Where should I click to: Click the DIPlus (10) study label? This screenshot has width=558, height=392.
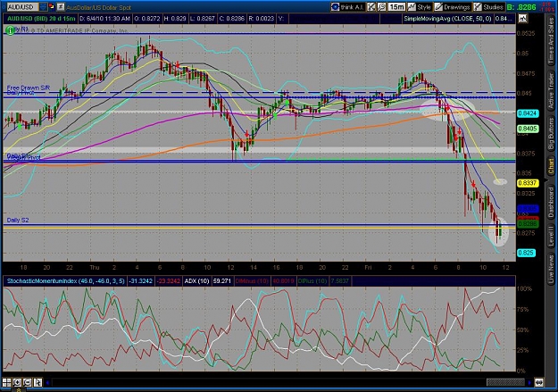[x=312, y=281]
